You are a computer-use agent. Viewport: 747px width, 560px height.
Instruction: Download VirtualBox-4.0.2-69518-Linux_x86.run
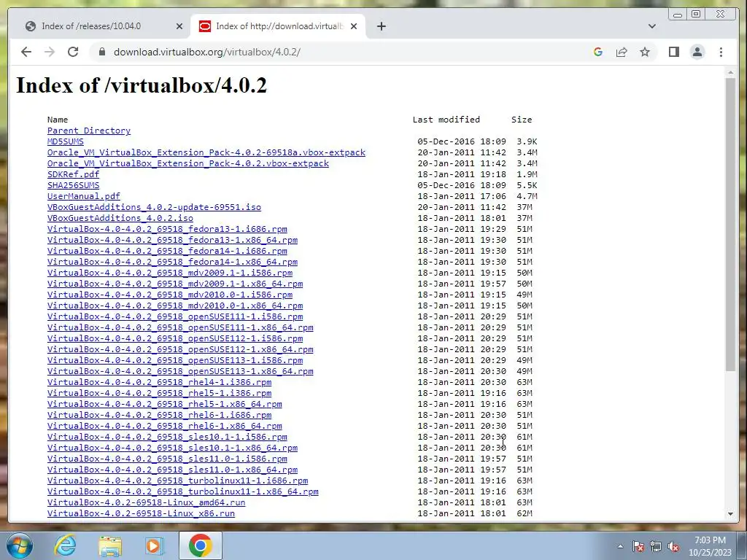click(x=141, y=514)
